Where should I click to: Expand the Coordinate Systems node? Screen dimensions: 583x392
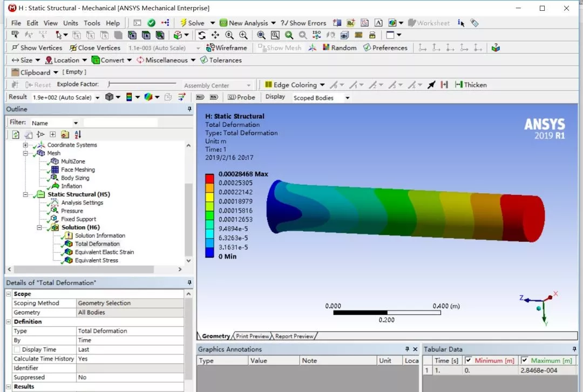pyautogui.click(x=25, y=145)
